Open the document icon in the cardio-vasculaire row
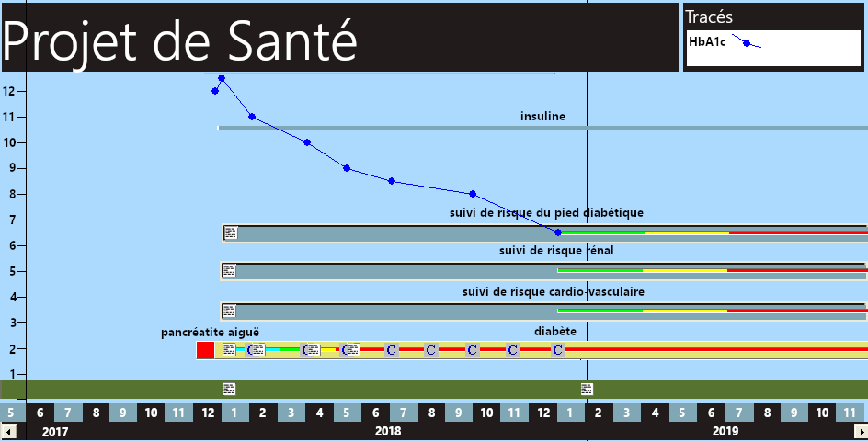The width and height of the screenshot is (868, 441). pyautogui.click(x=229, y=311)
